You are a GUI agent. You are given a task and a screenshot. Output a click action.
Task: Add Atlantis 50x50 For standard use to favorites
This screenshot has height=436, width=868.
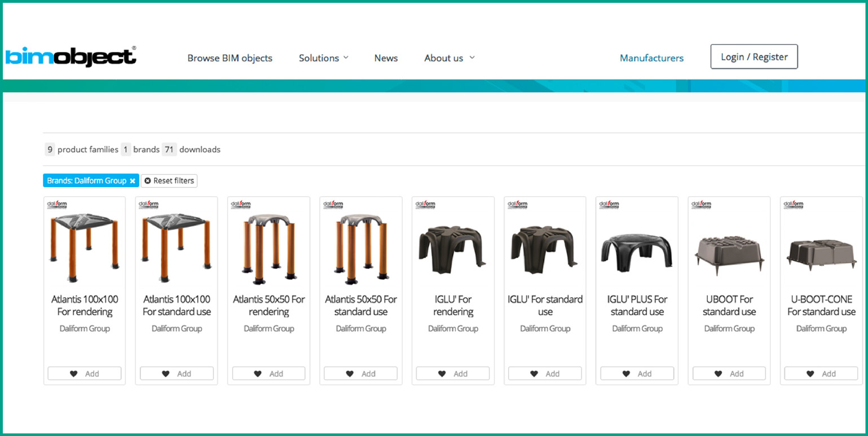[360, 373]
